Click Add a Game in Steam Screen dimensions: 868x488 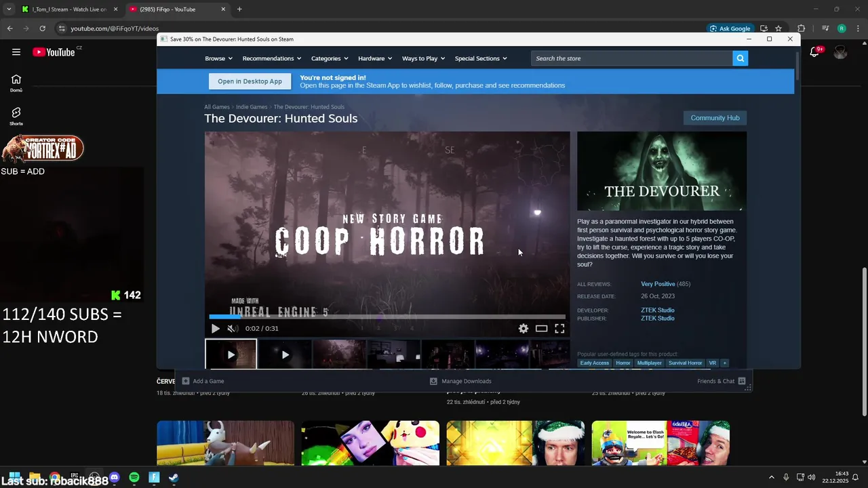tap(203, 381)
